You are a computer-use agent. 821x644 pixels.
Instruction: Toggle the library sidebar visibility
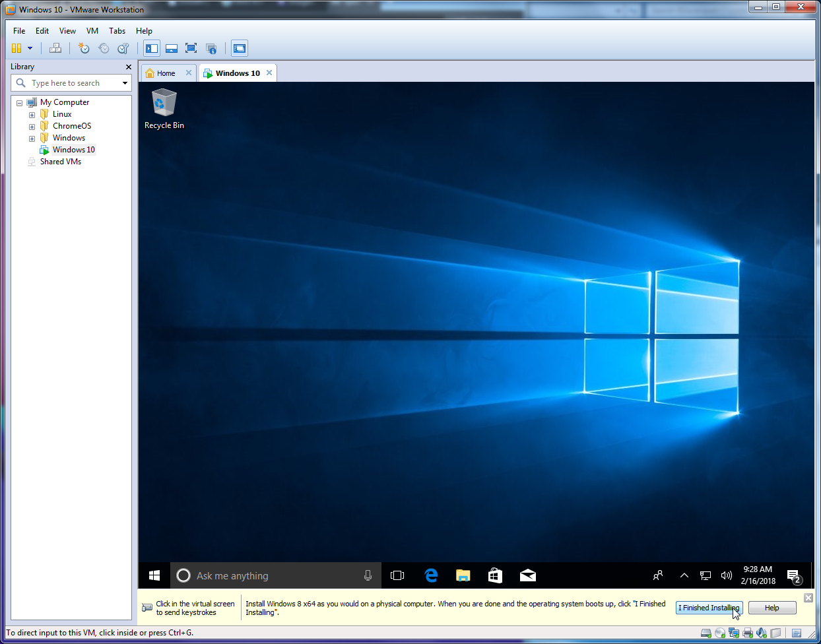click(x=152, y=48)
